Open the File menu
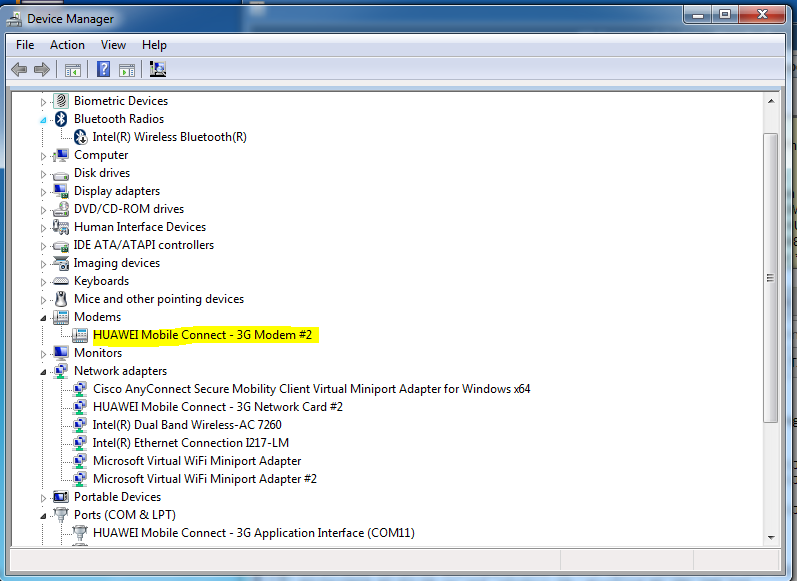This screenshot has width=797, height=581. [25, 45]
